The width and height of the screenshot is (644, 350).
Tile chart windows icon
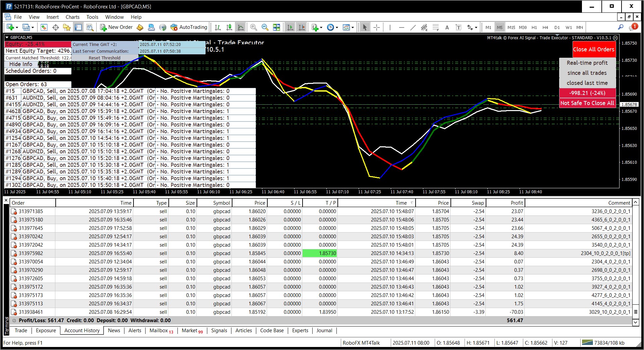[276, 28]
